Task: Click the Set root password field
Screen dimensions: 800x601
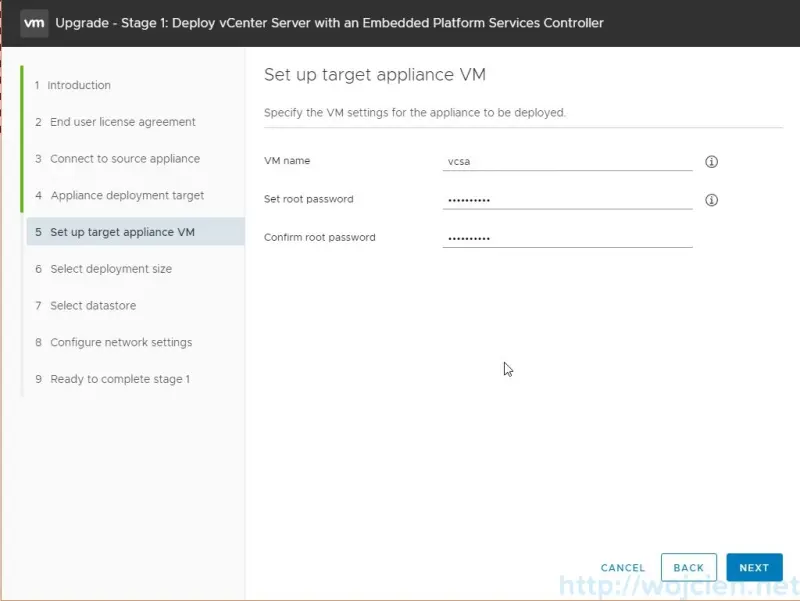Action: [566, 197]
